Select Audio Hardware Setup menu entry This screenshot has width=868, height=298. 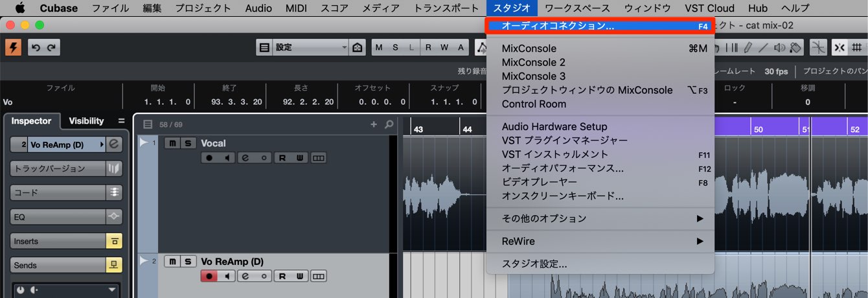[x=600, y=126]
